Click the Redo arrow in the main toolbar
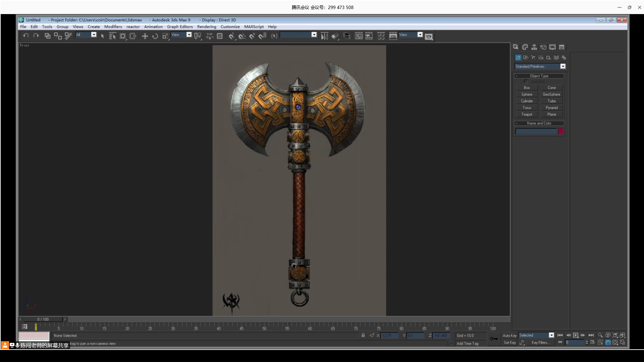 (36, 36)
